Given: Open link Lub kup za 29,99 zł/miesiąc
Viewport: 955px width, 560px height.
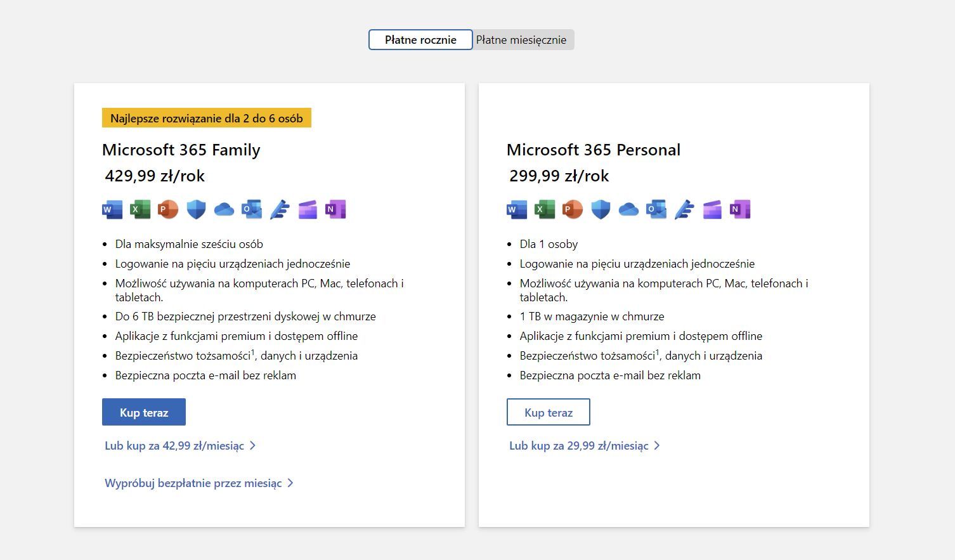Looking at the screenshot, I should pyautogui.click(x=585, y=446).
